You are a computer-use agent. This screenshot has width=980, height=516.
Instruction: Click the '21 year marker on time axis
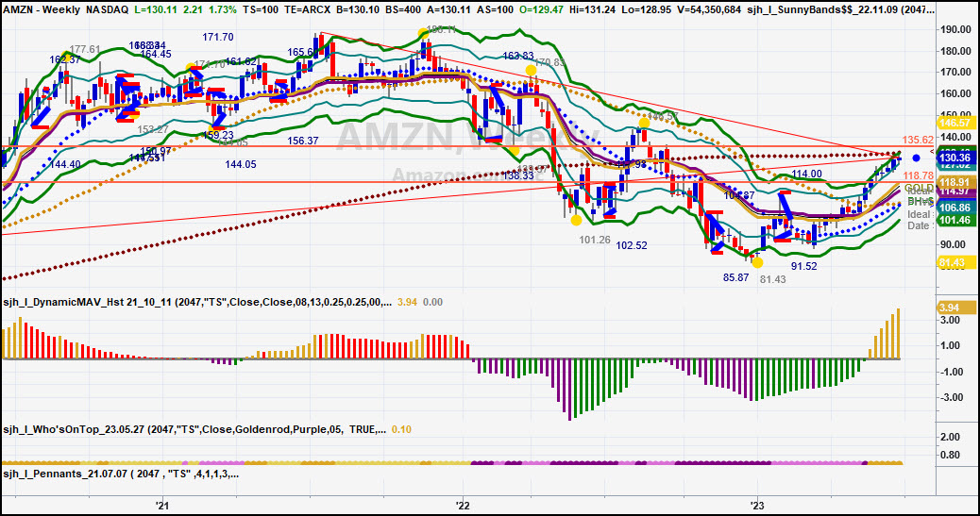point(162,505)
